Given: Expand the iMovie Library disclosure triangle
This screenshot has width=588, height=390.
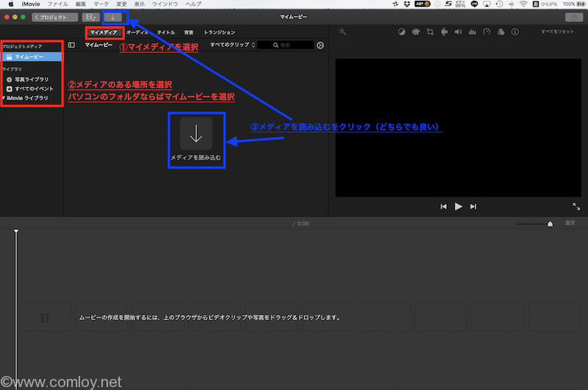Looking at the screenshot, I should (4, 98).
